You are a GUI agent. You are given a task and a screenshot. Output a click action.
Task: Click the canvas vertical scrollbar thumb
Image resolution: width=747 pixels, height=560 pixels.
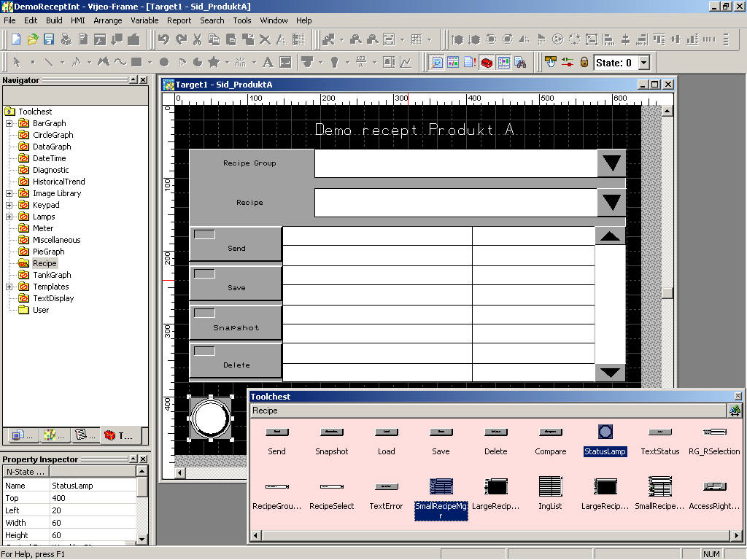667,293
